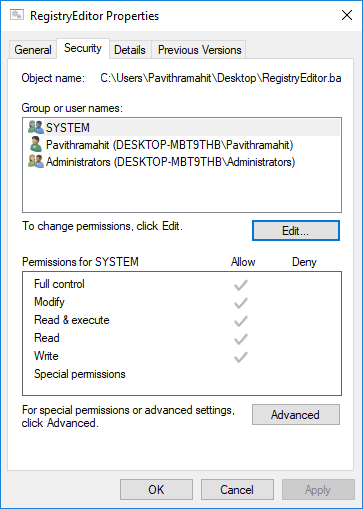Screen dimensions: 363x509
Task: Close the RegistryEditor Properties dialog
Action: click(x=347, y=15)
